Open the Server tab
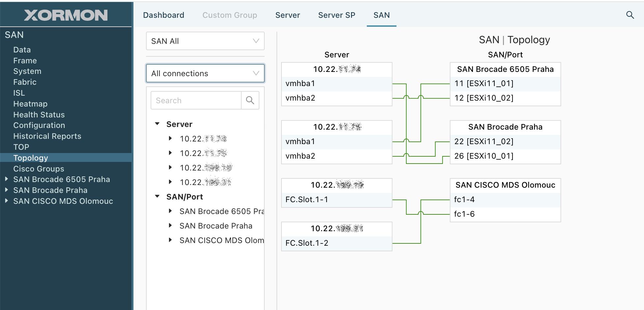Screen dimensions: 644x310 click(287, 15)
